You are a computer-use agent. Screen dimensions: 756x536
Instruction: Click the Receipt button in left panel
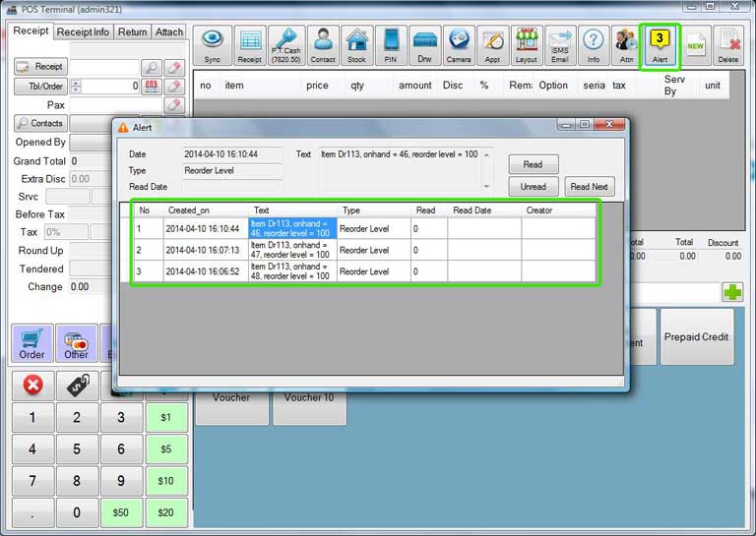[x=41, y=67]
